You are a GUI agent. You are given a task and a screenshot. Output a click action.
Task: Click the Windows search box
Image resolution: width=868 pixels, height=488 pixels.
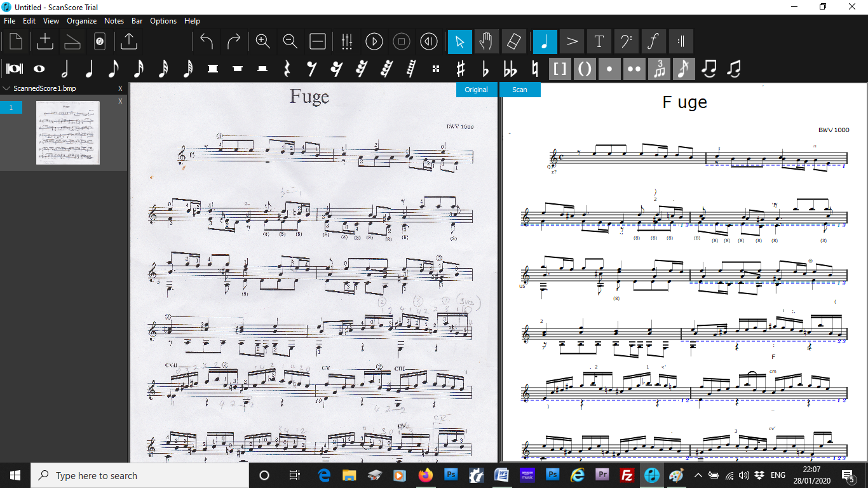pos(139,475)
